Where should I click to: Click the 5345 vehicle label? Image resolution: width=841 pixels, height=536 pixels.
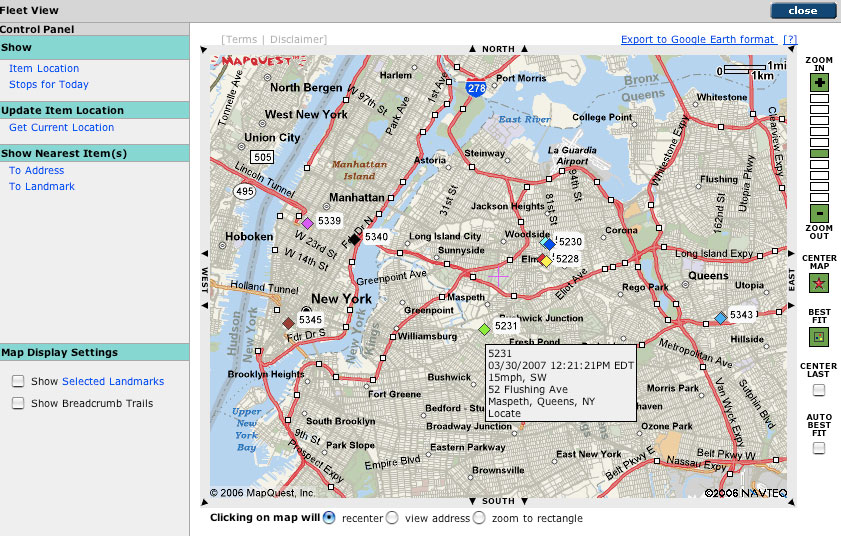pos(311,319)
